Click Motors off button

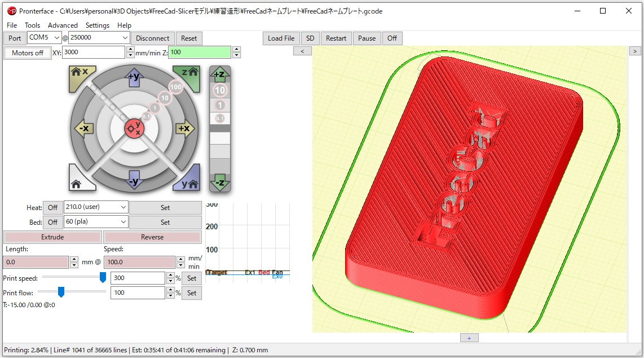[27, 53]
